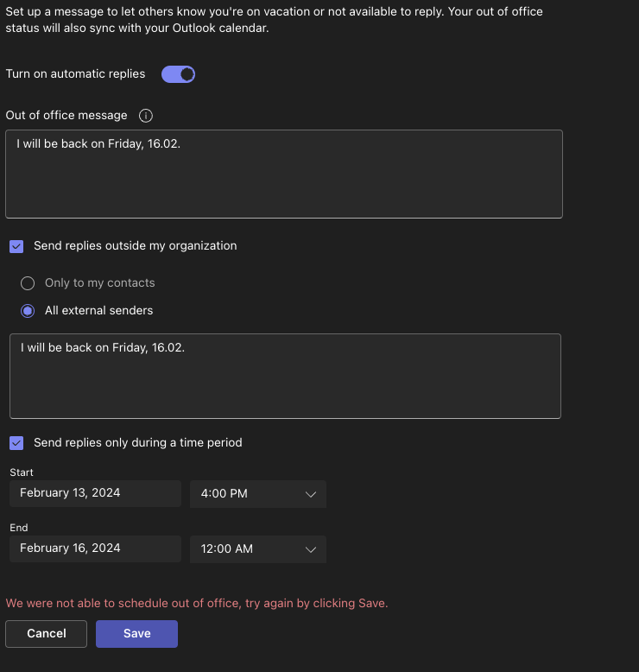The image size is (639, 672).
Task: Disable the Turn on automatic replies switch
Action: [178, 74]
